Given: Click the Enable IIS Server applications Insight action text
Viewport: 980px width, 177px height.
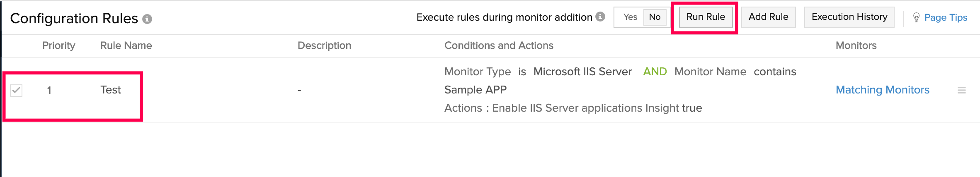Looking at the screenshot, I should [585, 108].
